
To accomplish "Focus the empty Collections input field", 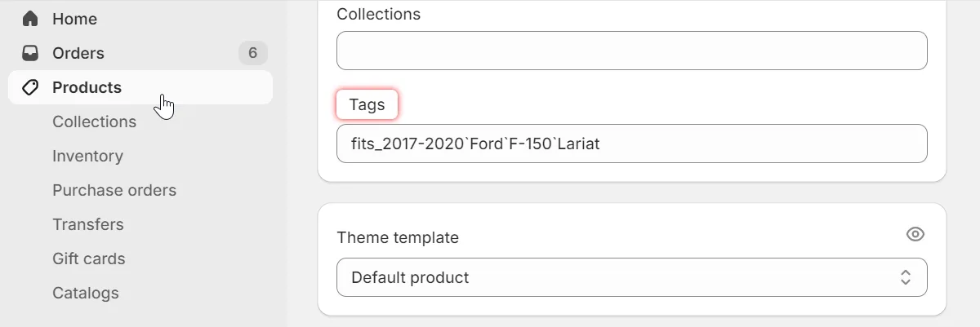I will point(631,51).
